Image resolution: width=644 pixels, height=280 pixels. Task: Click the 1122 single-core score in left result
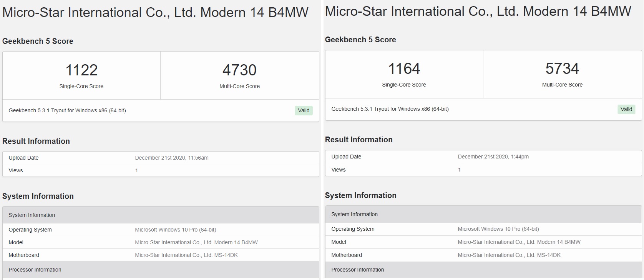click(x=81, y=70)
